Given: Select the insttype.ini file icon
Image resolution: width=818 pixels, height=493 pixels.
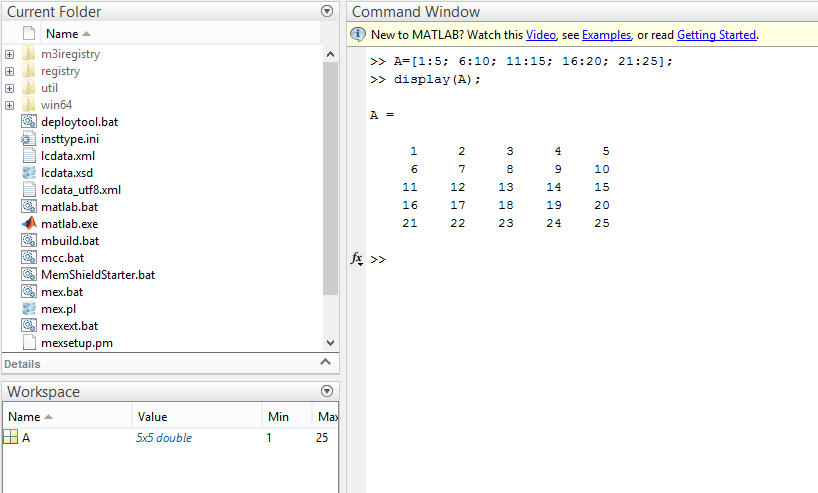Looking at the screenshot, I should pyautogui.click(x=29, y=139).
